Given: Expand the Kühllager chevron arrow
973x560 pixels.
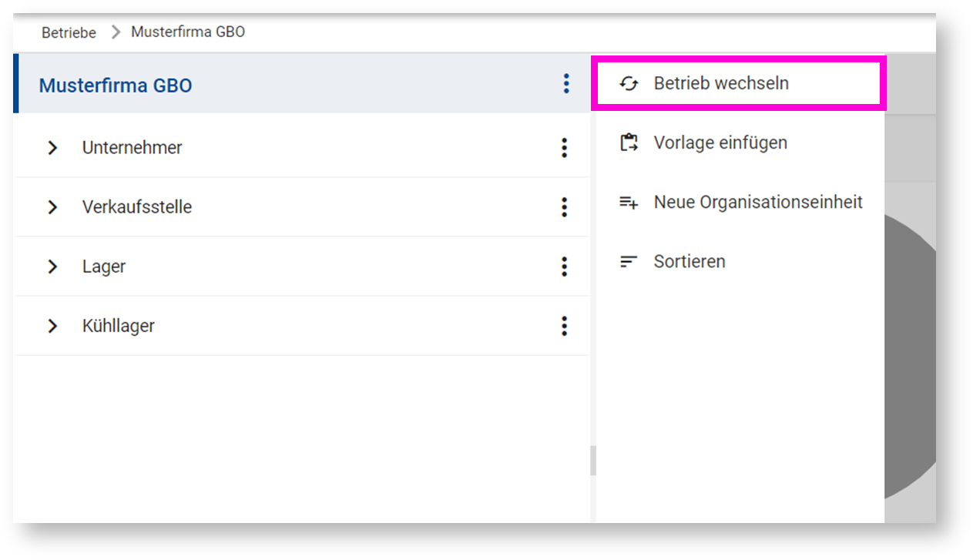Looking at the screenshot, I should 52,326.
